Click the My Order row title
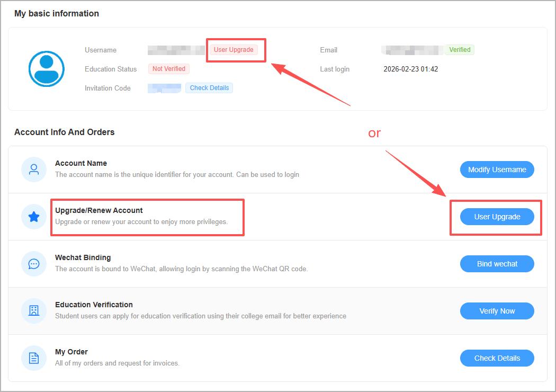 (71, 352)
